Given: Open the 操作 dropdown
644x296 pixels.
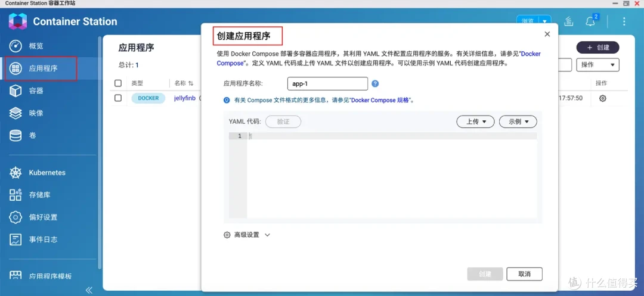Looking at the screenshot, I should click(x=597, y=65).
